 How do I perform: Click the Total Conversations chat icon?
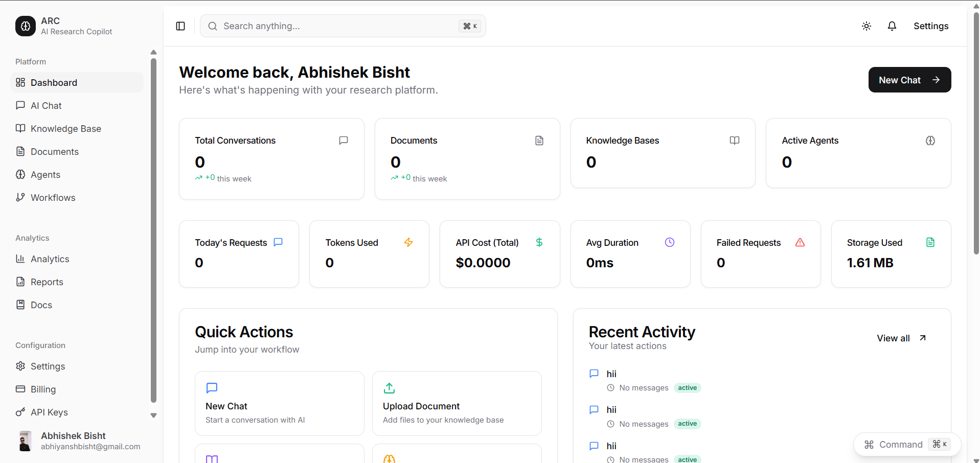tap(344, 140)
